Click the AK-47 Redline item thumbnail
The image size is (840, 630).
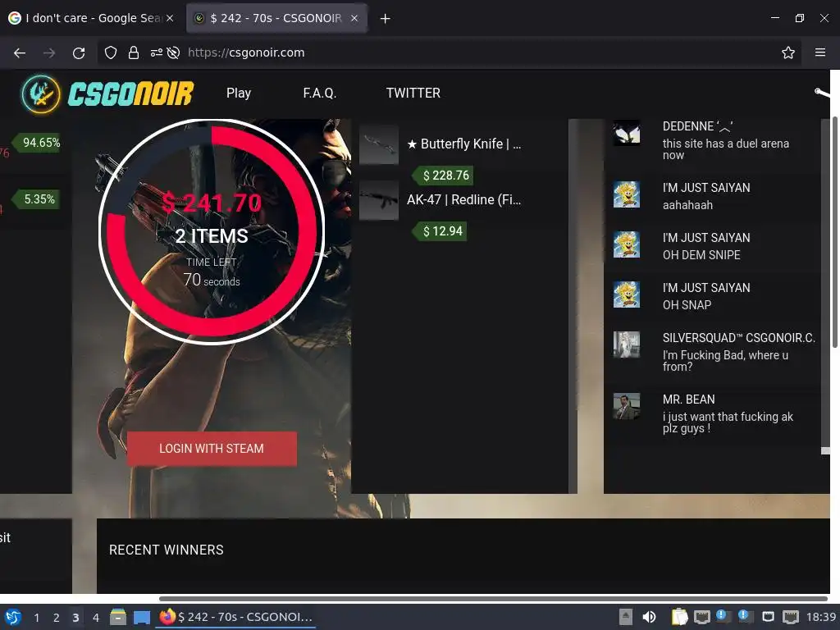point(379,200)
